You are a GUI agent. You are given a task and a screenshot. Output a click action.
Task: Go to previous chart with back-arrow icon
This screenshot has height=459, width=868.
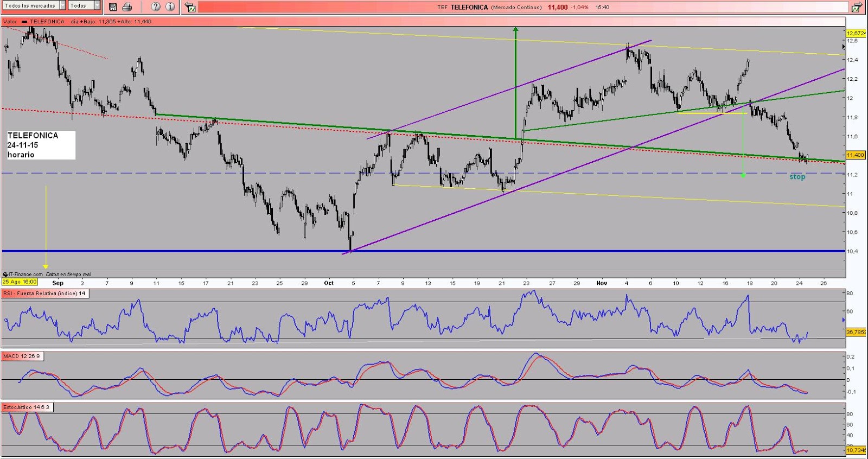[x=190, y=7]
